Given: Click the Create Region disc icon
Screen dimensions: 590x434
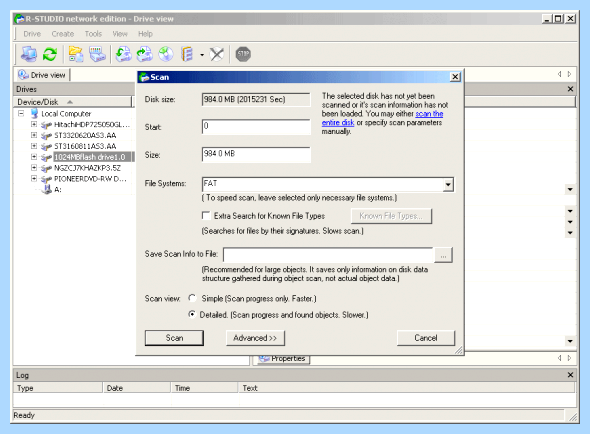Looking at the screenshot, I should tap(166, 54).
